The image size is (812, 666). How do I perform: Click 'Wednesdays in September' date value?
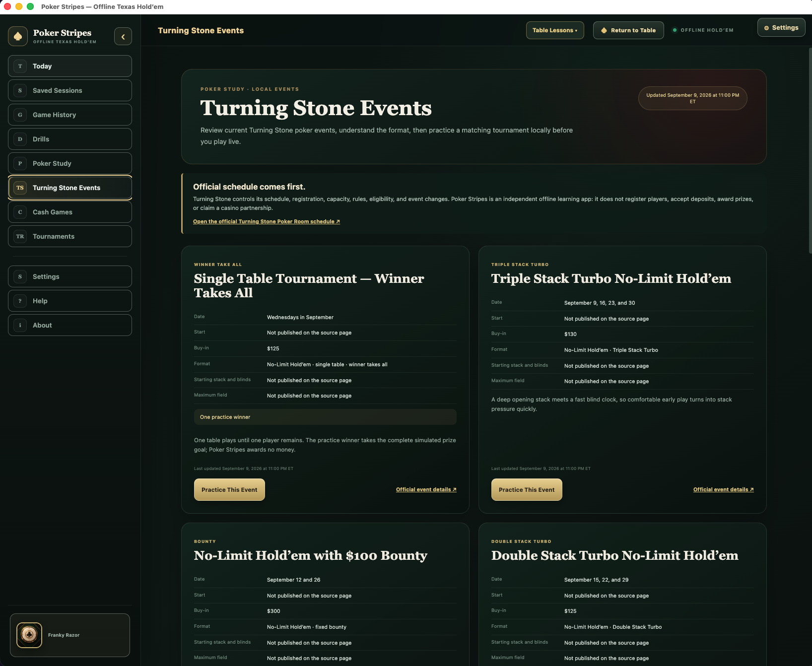pyautogui.click(x=300, y=317)
